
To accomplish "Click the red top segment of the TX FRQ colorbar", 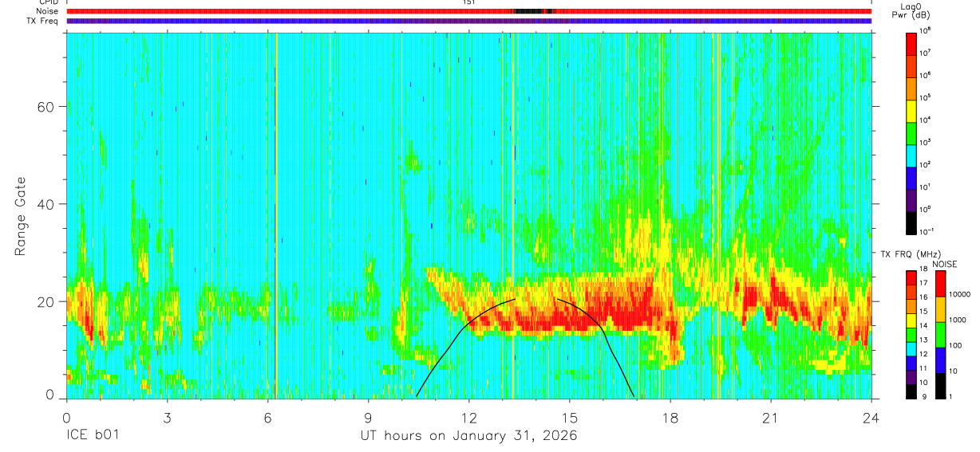I will tap(911, 279).
